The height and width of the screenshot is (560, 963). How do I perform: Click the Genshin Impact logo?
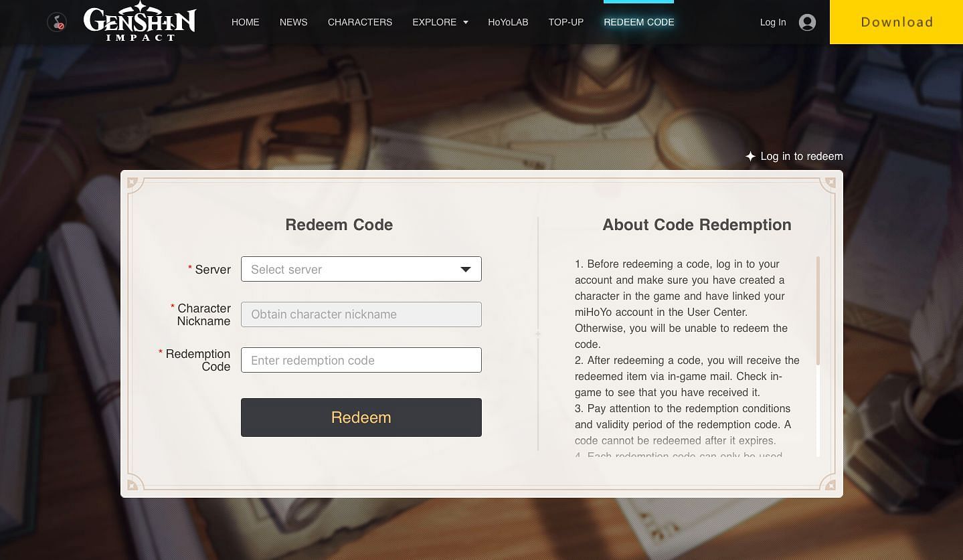[x=140, y=21]
